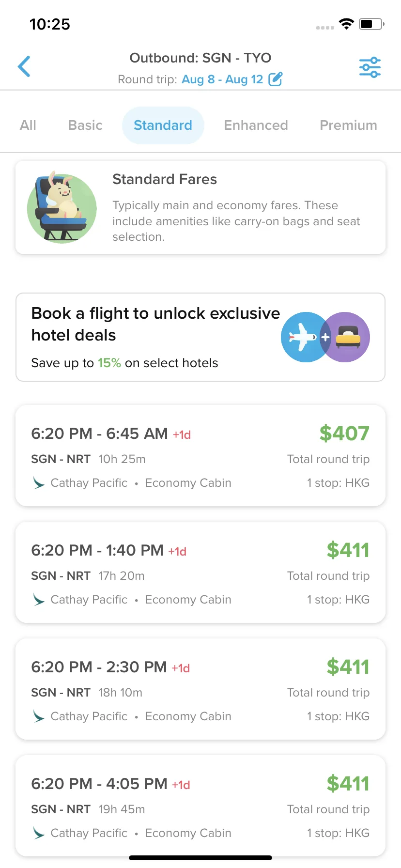Tap the back arrow icon
The width and height of the screenshot is (401, 868).
[24, 66]
